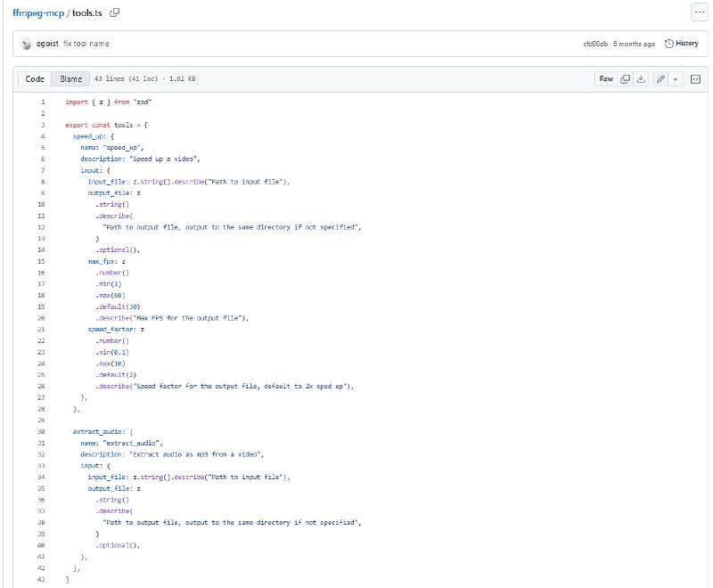Open the three-dot more options menu
Viewport: 713px width, 588px height.
click(x=699, y=12)
